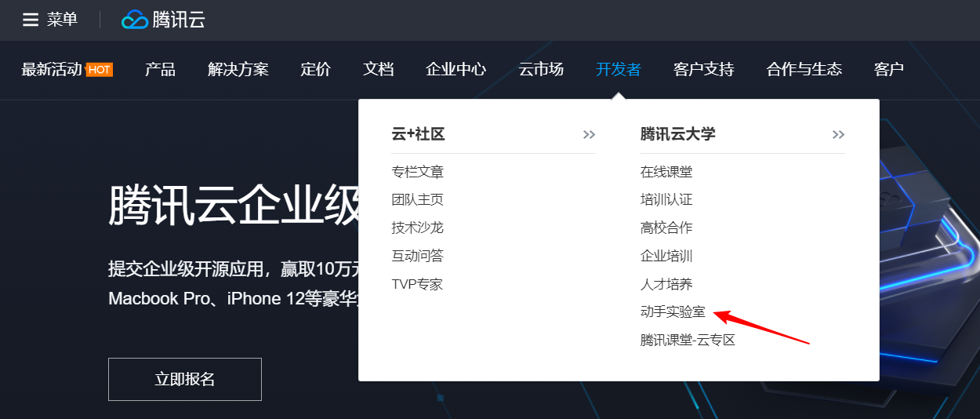
Task: Open the 合作与生态 navigation menu
Action: pos(804,70)
